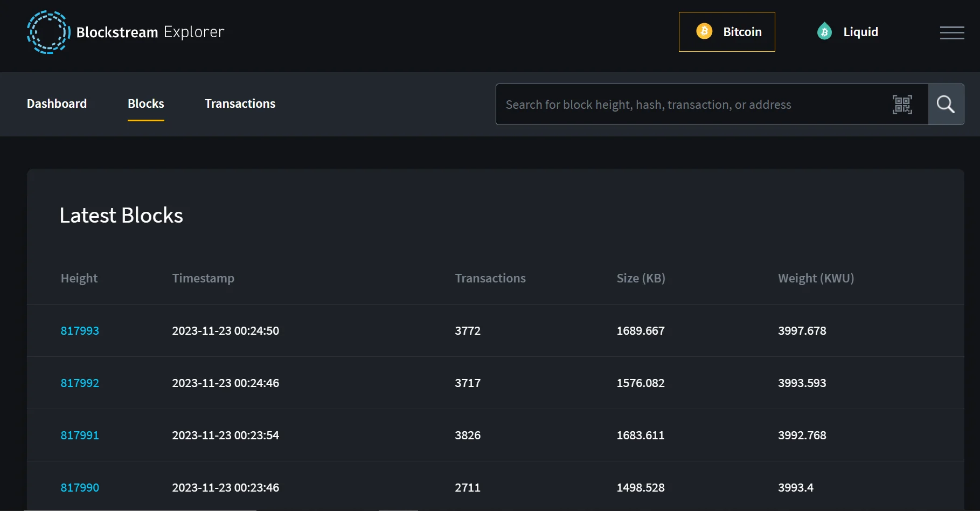Click the magnifying glass search button

point(946,104)
